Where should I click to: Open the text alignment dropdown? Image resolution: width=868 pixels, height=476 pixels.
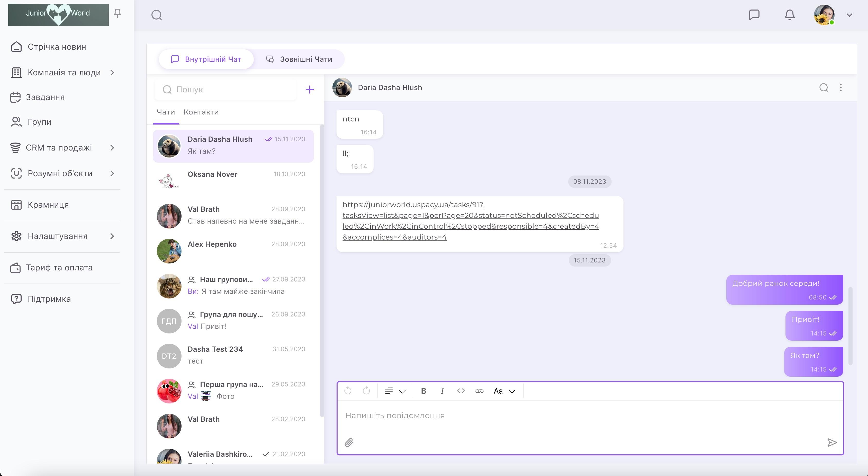click(395, 391)
